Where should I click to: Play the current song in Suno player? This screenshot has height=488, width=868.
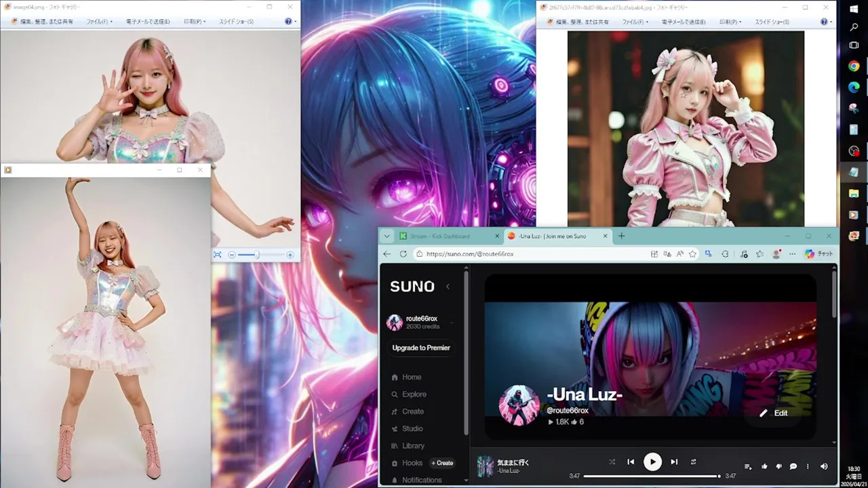(x=652, y=462)
